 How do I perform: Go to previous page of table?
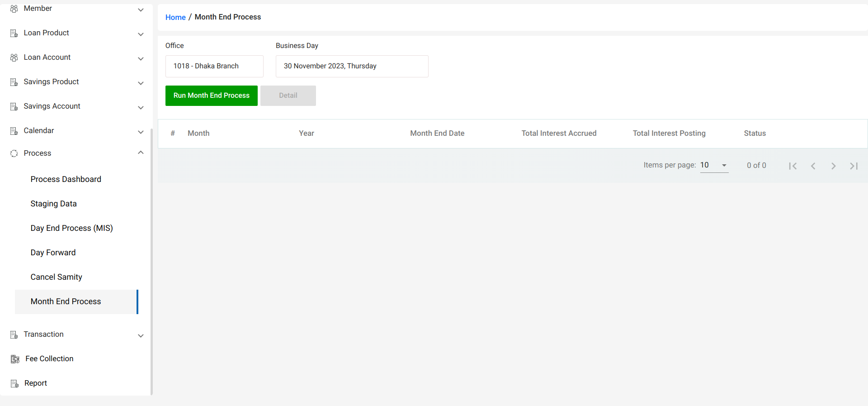point(813,166)
